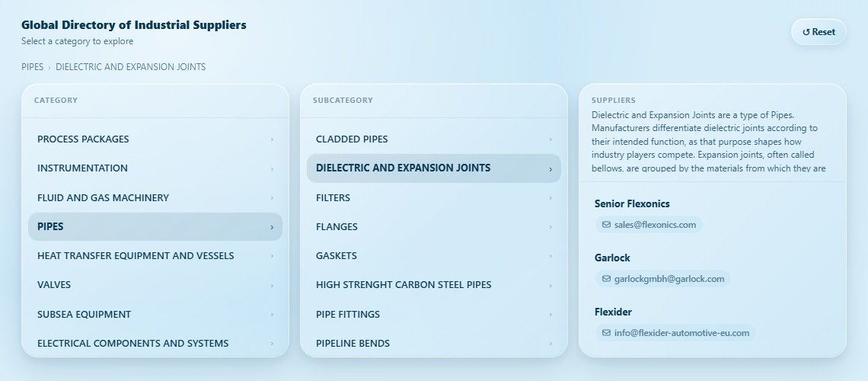Expand the chevron beside VALVES category
Viewport: 868px width, 381px height.
[272, 285]
